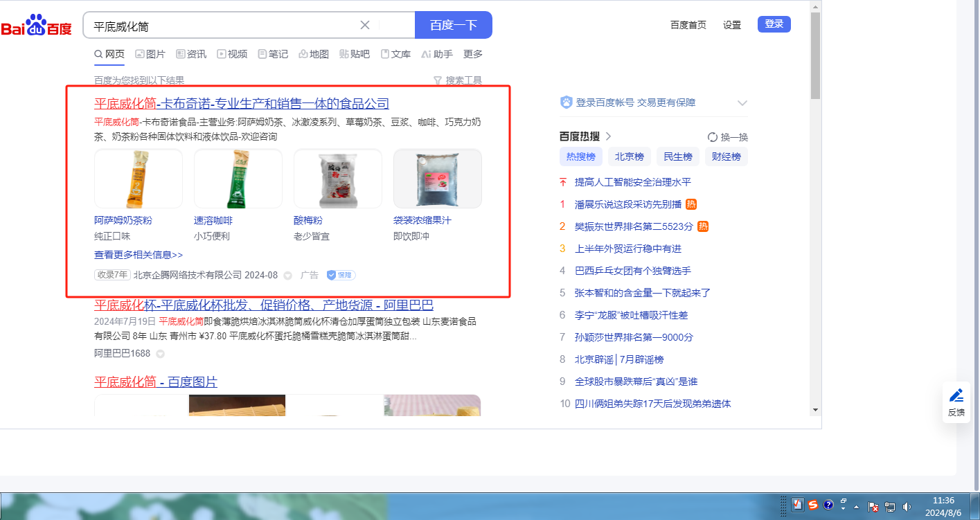Click the 袋装浓缩果汁 product thumbnail
The height and width of the screenshot is (520, 980).
point(438,179)
